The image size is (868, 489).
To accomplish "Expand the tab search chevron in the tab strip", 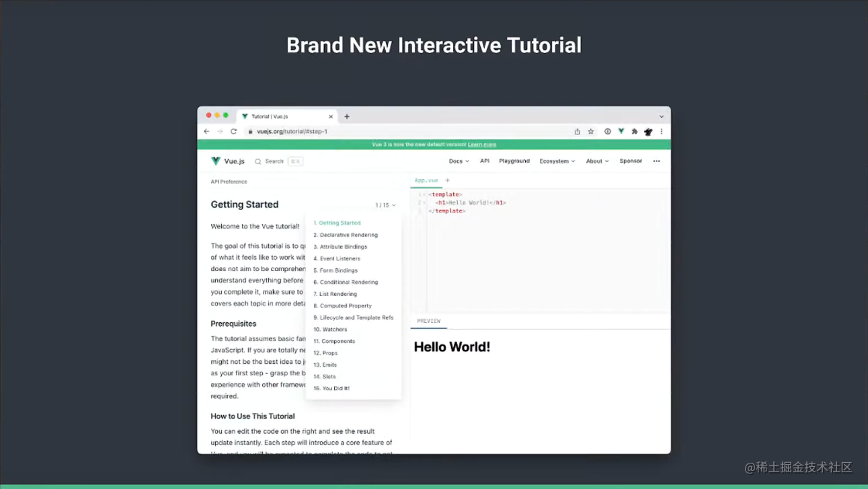I will (662, 116).
